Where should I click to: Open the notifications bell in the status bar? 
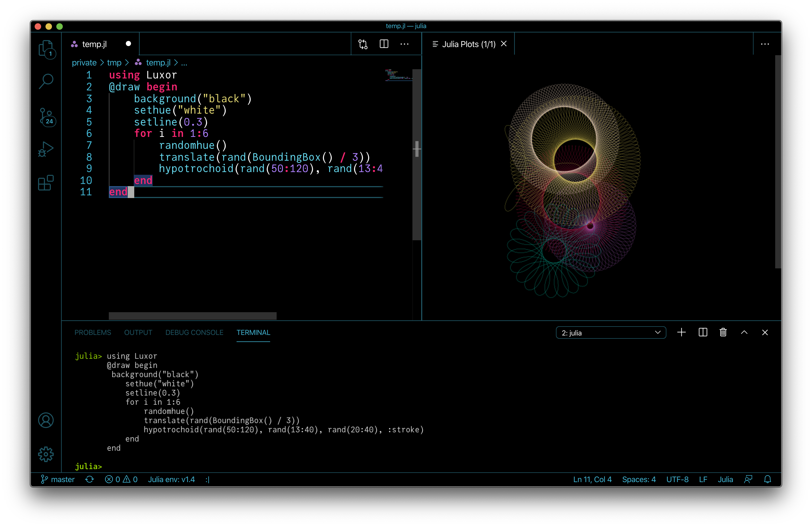(x=767, y=479)
